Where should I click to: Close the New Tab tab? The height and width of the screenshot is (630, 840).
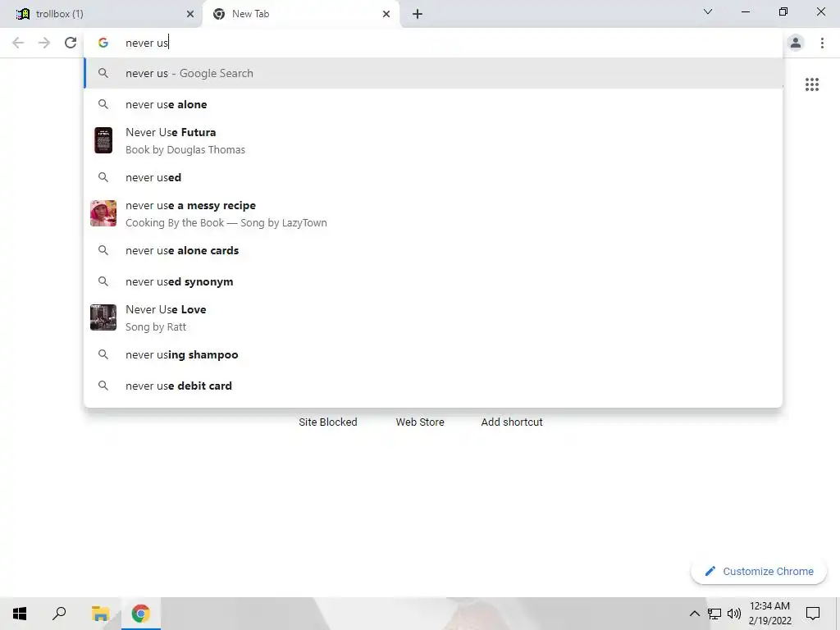pos(386,14)
